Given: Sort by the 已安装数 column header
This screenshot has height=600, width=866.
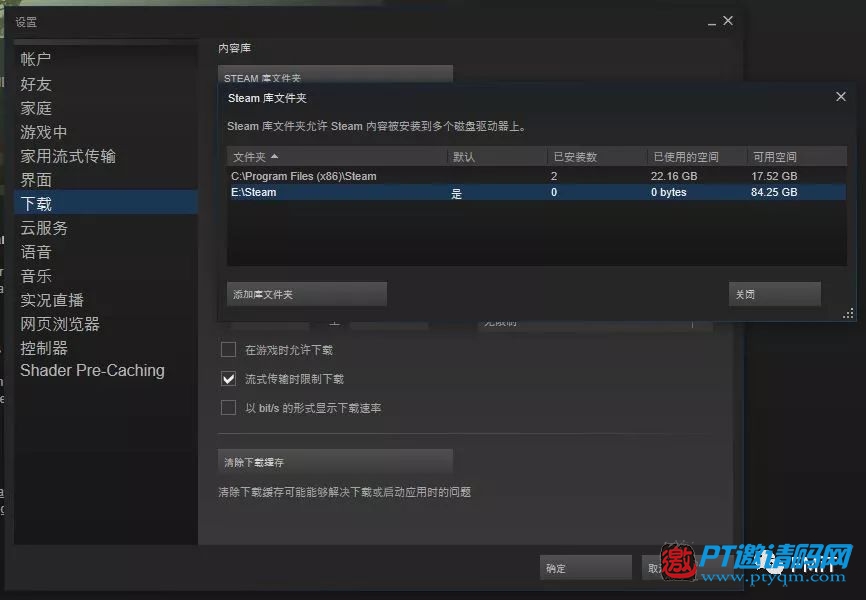Looking at the screenshot, I should 597,157.
